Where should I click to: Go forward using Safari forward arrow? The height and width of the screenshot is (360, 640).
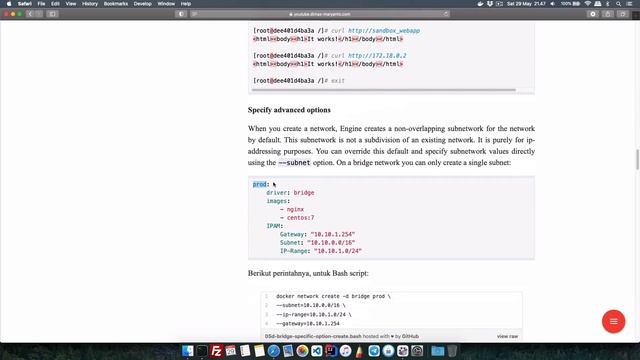39,14
